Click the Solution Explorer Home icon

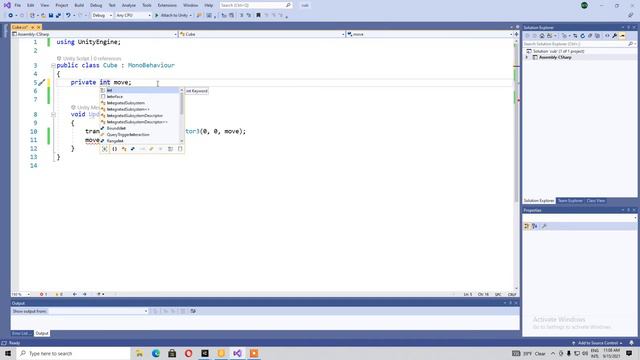click(542, 36)
